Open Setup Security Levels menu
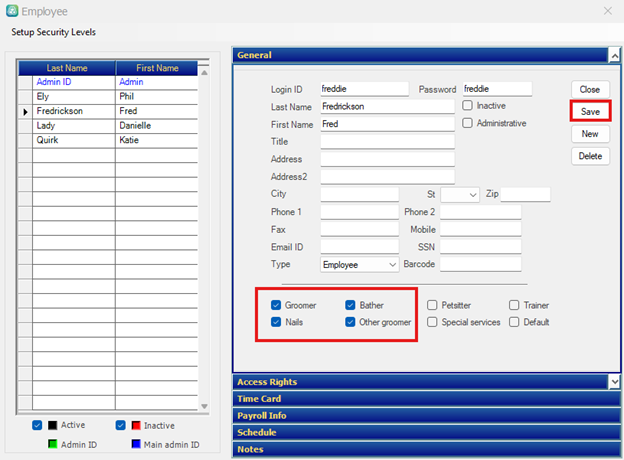Viewport: 624px width, 460px height. pyautogui.click(x=53, y=32)
